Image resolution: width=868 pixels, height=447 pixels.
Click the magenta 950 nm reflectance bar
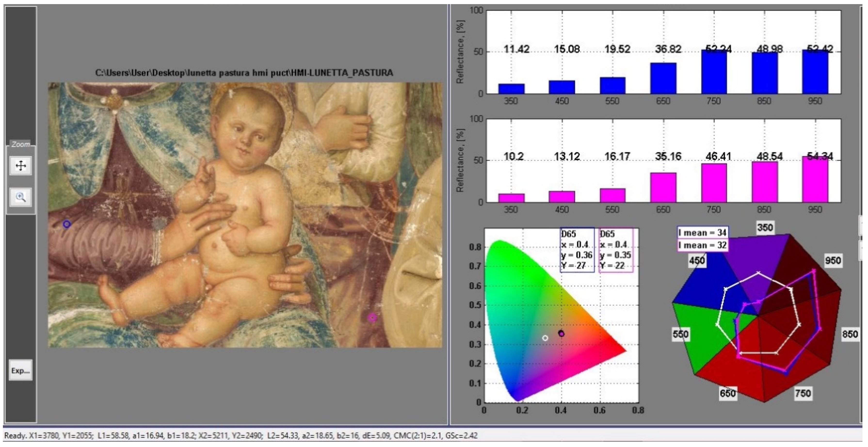point(815,180)
